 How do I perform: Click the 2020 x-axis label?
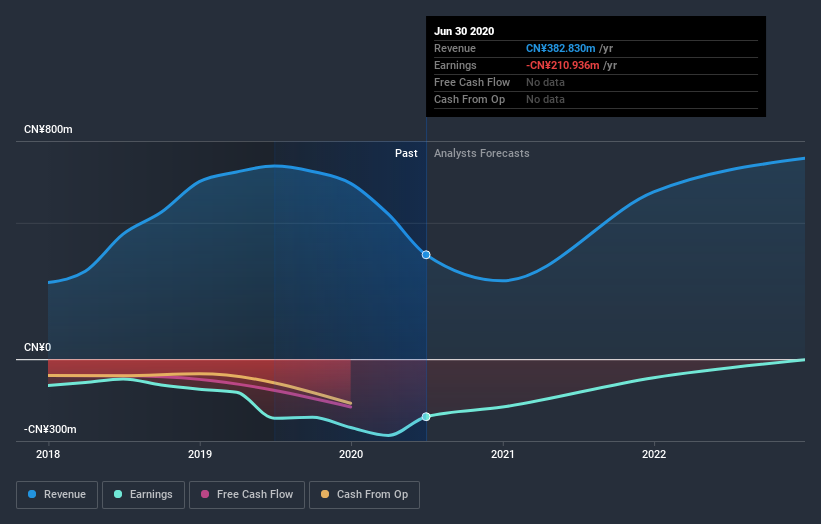pos(351,454)
